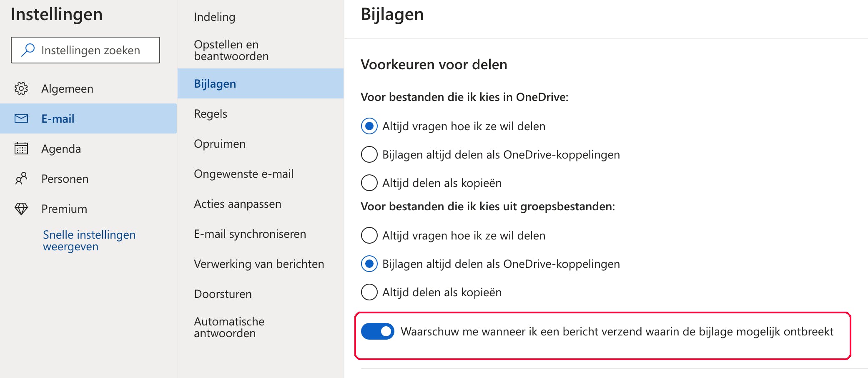
Task: Select 'Altijd vragen' radio under groepsbestanden
Action: (x=369, y=235)
